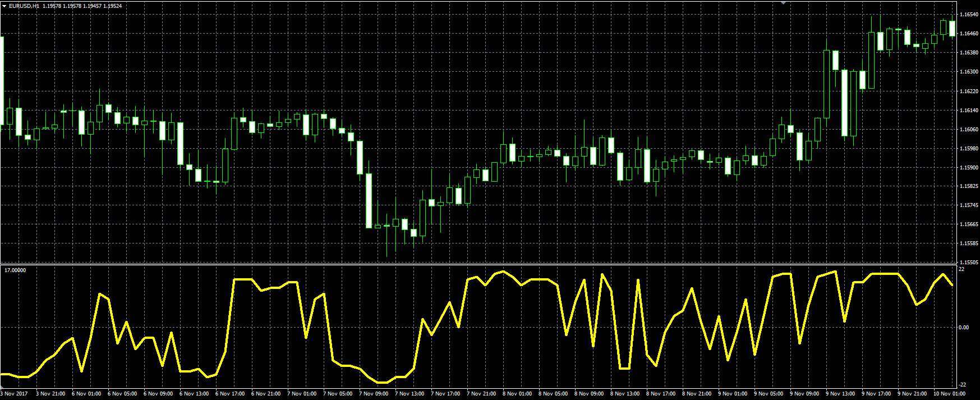The height and width of the screenshot is (400, 980).
Task: Click the 9 Nov 17:00 time label
Action: 876,394
